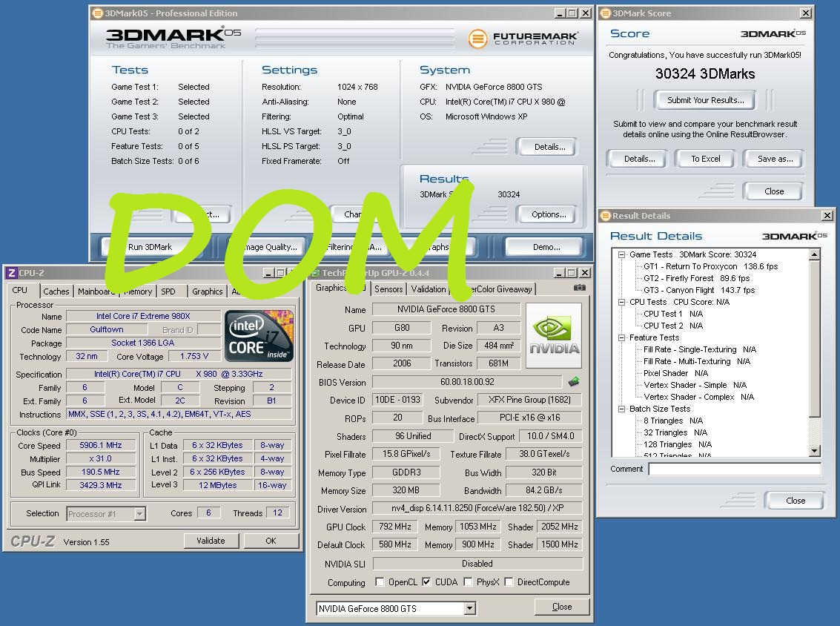Click the GPU-Z camera screenshot icon
Screen dimensions: 840x626
point(579,288)
